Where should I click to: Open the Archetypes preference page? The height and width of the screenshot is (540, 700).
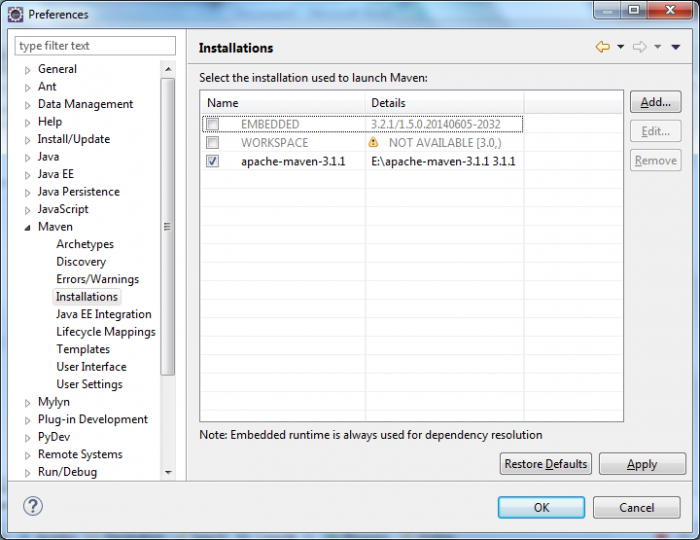click(85, 244)
